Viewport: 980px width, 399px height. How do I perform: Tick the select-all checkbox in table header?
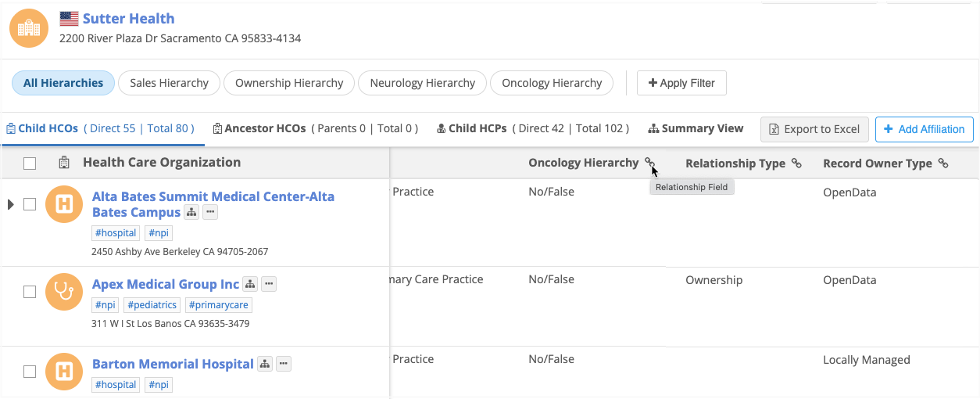coord(30,164)
